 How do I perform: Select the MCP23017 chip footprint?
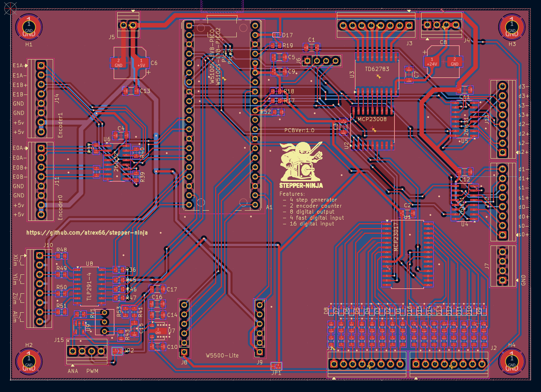407,254
